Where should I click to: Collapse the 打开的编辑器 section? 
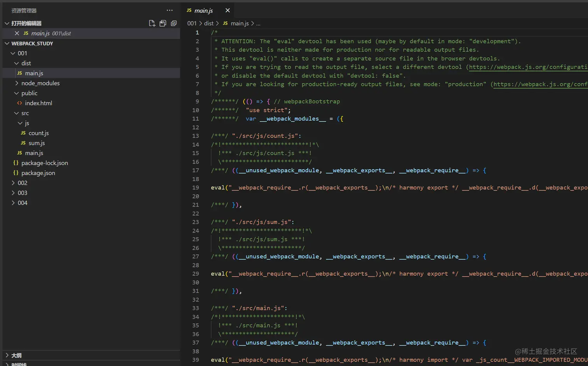click(26, 23)
